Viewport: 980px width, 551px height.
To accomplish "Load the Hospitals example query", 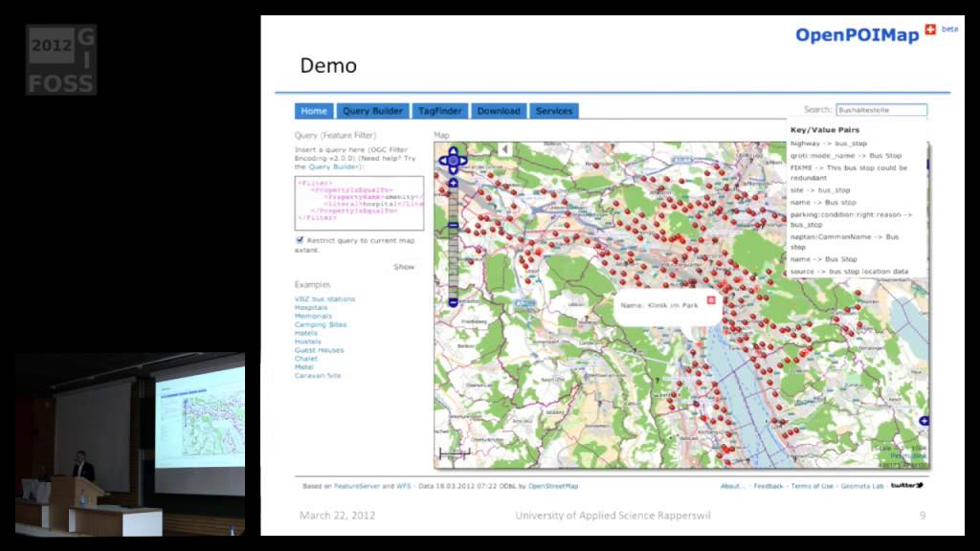I will pos(311,308).
